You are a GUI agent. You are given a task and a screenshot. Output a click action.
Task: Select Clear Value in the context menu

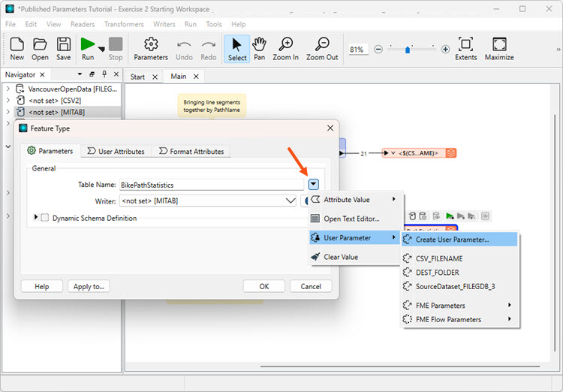click(355, 257)
